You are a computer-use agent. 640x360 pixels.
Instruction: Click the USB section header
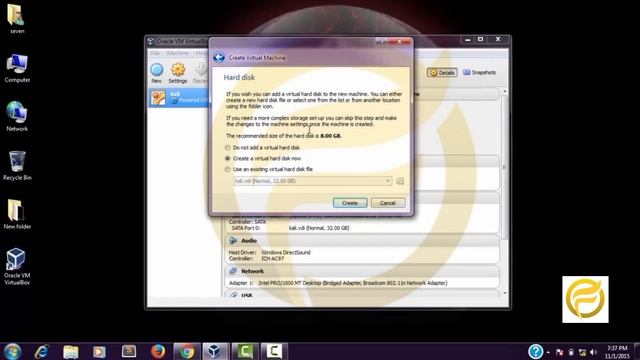coord(362,294)
